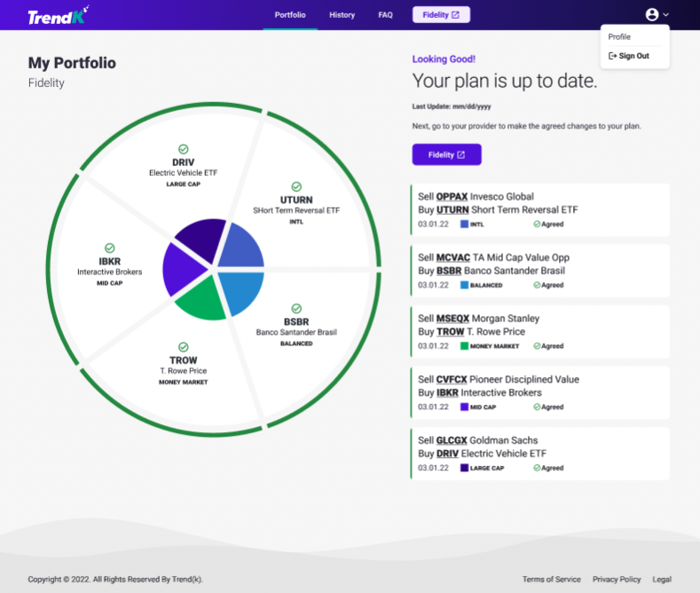This screenshot has width=700, height=593.
Task: Click the sign out arrow icon
Action: pyautogui.click(x=612, y=56)
